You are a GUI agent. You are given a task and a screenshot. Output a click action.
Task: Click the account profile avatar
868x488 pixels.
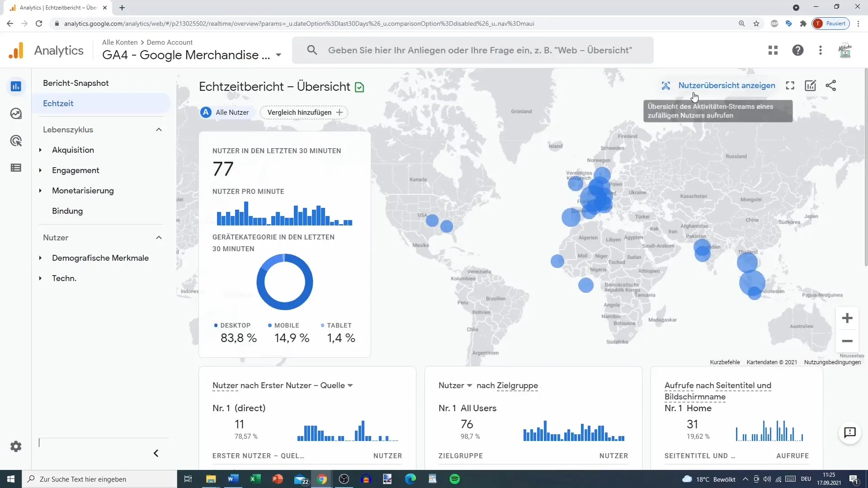click(x=845, y=50)
